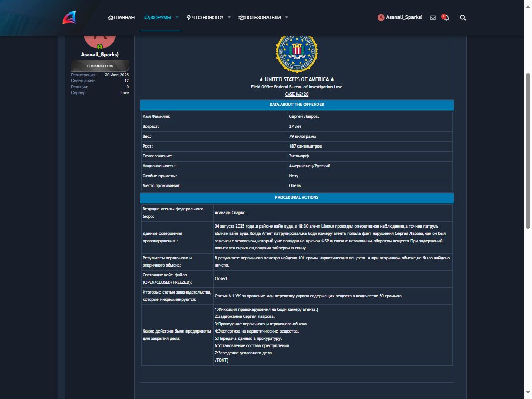Screen dimensions: 532x399
Task: Click the small account avatar in header
Action: click(x=381, y=17)
